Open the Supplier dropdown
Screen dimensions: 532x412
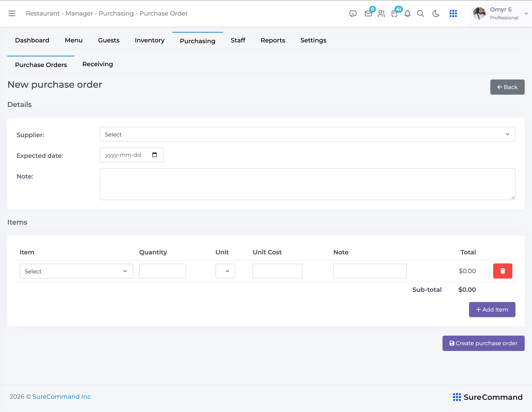pyautogui.click(x=307, y=134)
